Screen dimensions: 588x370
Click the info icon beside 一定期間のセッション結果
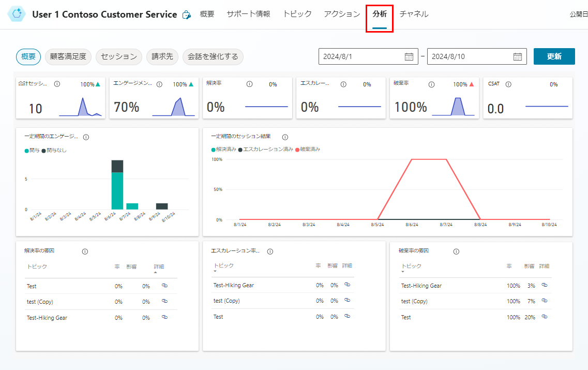point(284,137)
